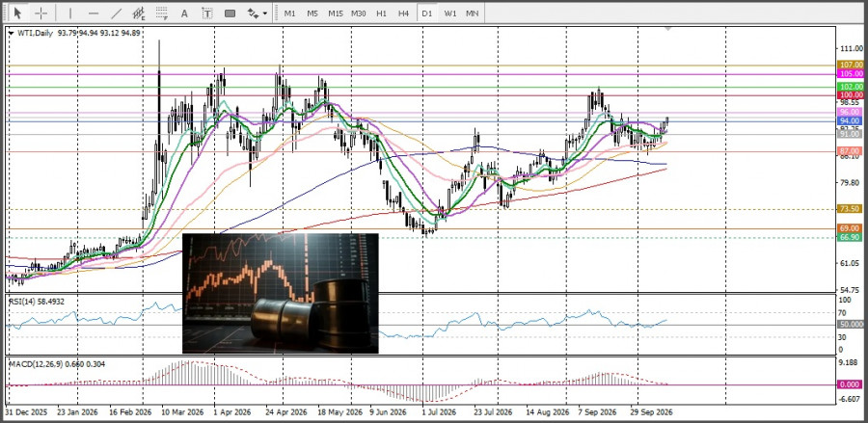This screenshot has height=423, width=868.
Task: Click the 1 Jul 2026 date label
Action: coord(439,412)
